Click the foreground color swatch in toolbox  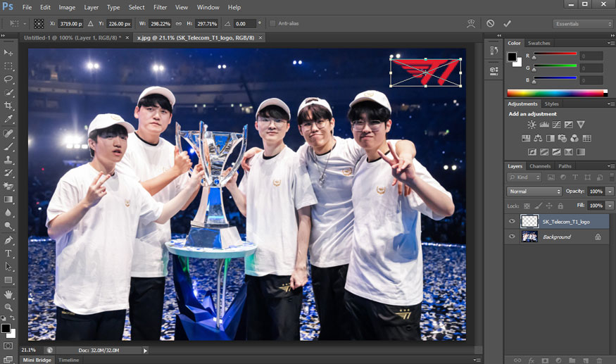coord(6,328)
